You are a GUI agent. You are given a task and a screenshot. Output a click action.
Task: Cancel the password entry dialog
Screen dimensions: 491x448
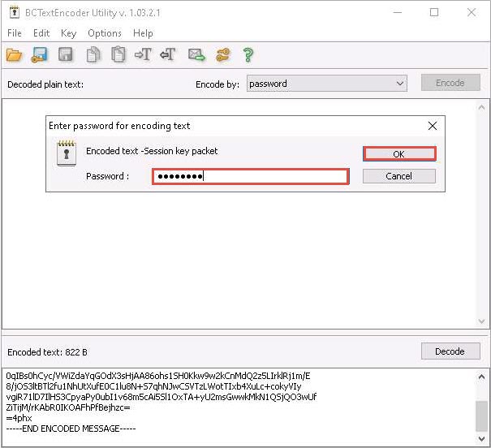tap(398, 176)
